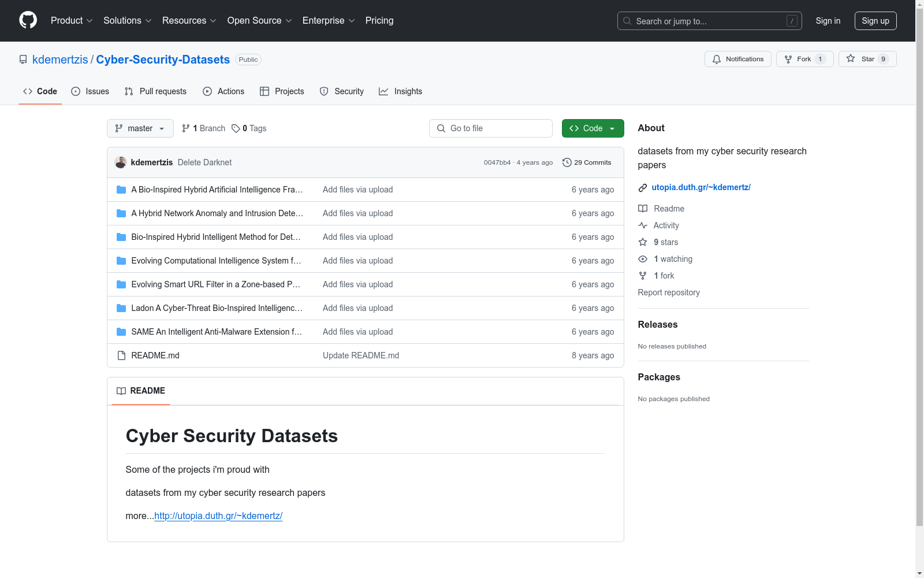
Task: Go to GitHub homepage via Octocat logo
Action: pos(28,20)
